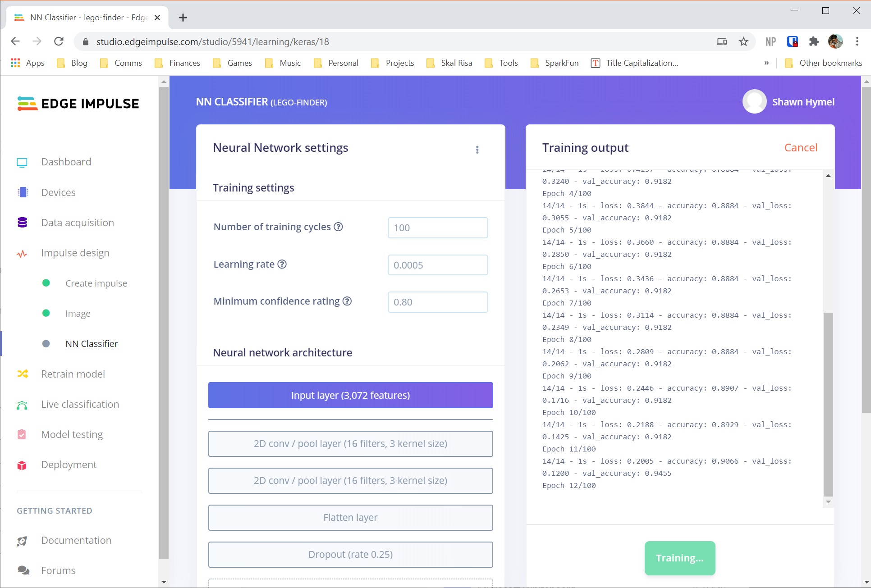Click Cancel button in Training output
This screenshot has width=871, height=588.
(x=802, y=147)
